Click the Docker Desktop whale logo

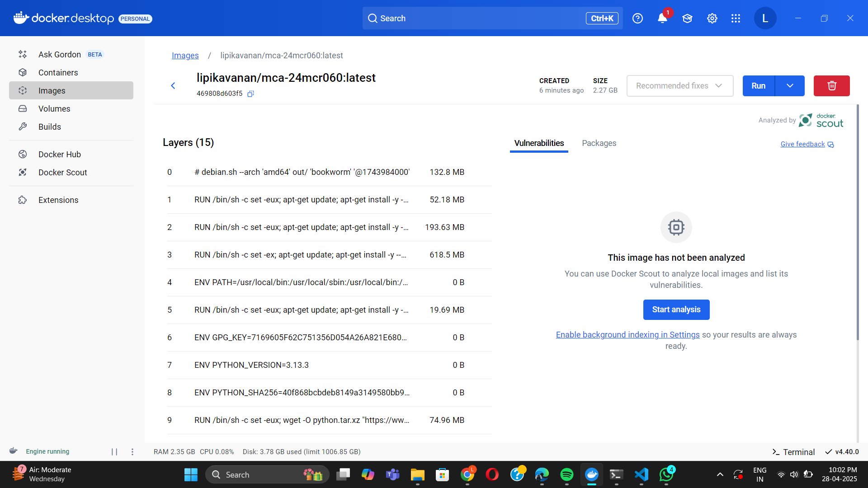[x=21, y=18]
